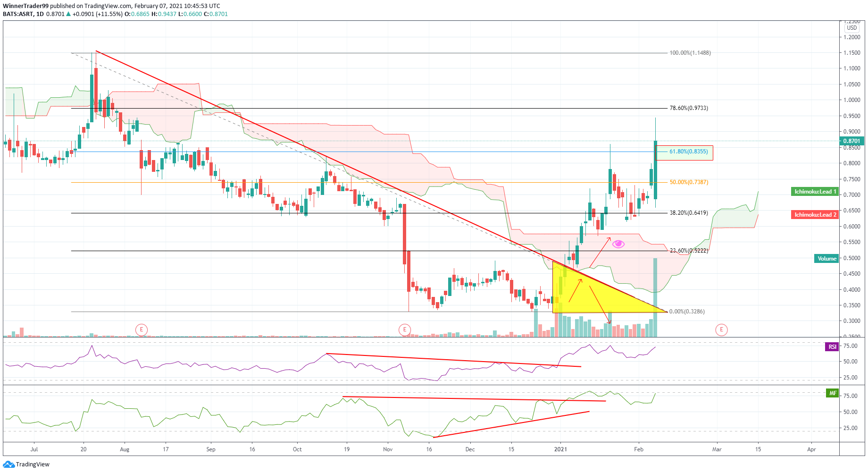Click the RSI indicator label
Viewport: 868px width, 473px height.
pyautogui.click(x=832, y=347)
